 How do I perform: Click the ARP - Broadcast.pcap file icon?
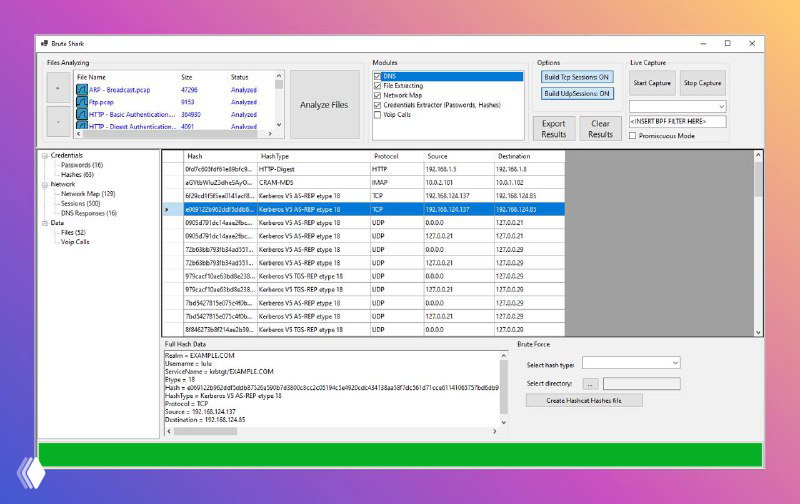click(82, 91)
